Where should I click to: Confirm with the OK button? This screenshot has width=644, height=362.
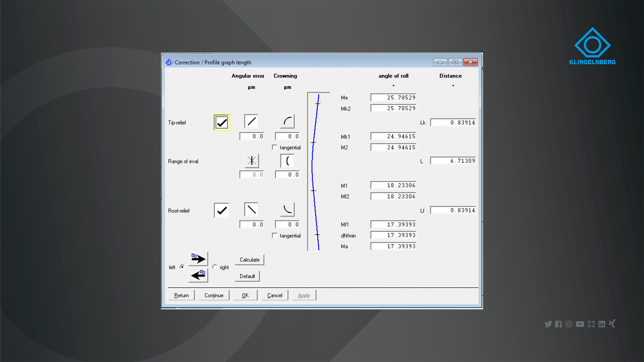(x=246, y=295)
